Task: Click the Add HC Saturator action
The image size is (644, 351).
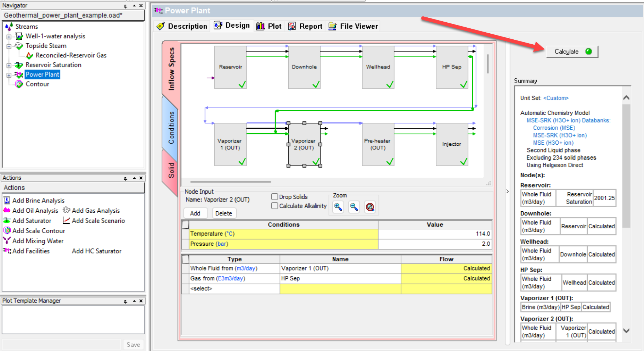Action: (x=97, y=251)
